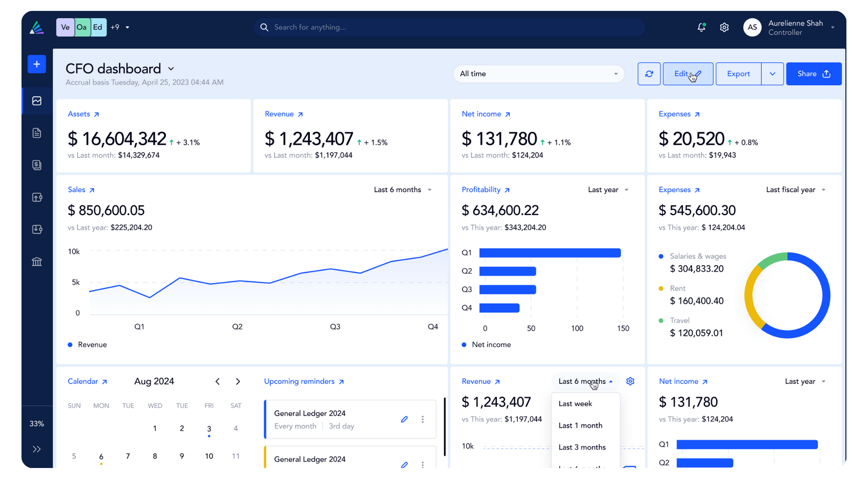Expand the CFO dashboard title chevron
The height and width of the screenshot is (479, 868).
[171, 69]
